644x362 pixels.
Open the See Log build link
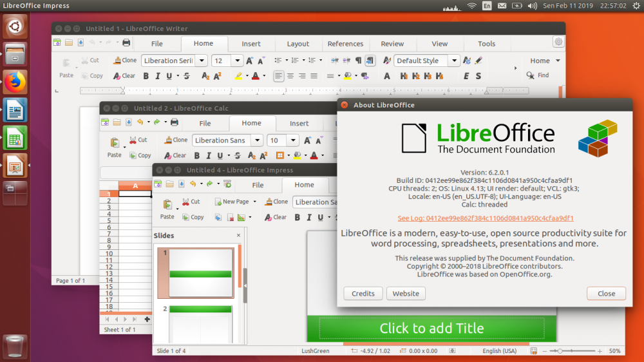485,218
